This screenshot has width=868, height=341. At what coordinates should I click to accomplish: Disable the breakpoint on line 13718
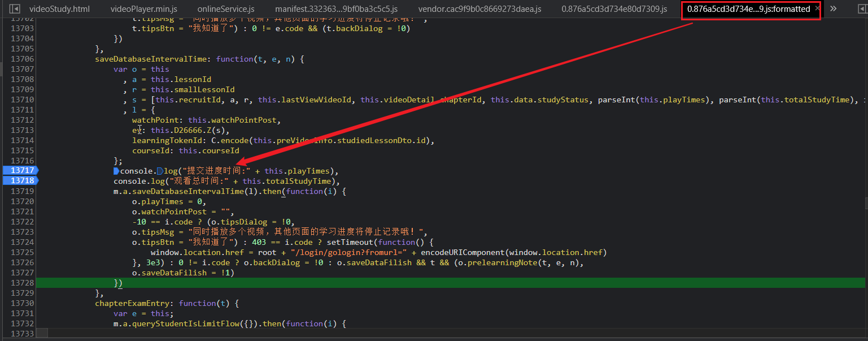20,181
